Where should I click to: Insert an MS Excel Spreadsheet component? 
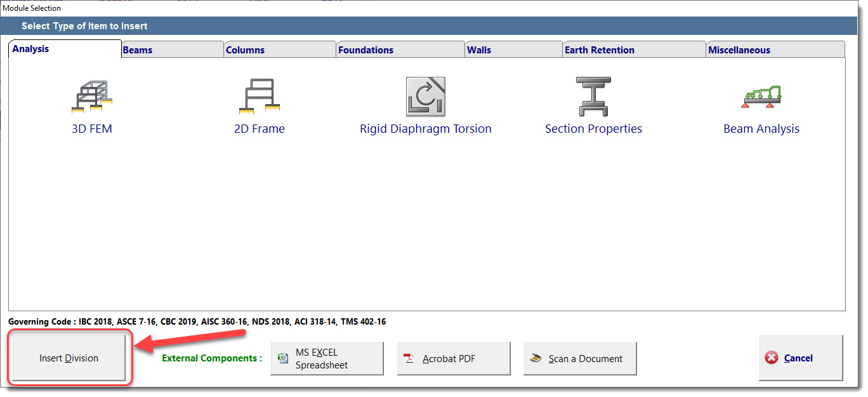(327, 359)
